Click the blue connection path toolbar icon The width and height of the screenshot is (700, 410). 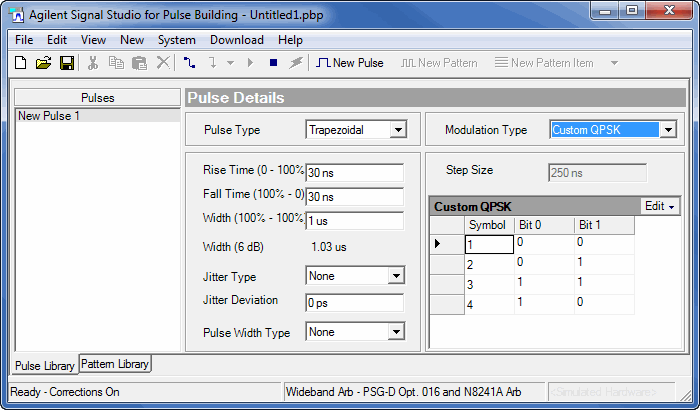[x=190, y=63]
